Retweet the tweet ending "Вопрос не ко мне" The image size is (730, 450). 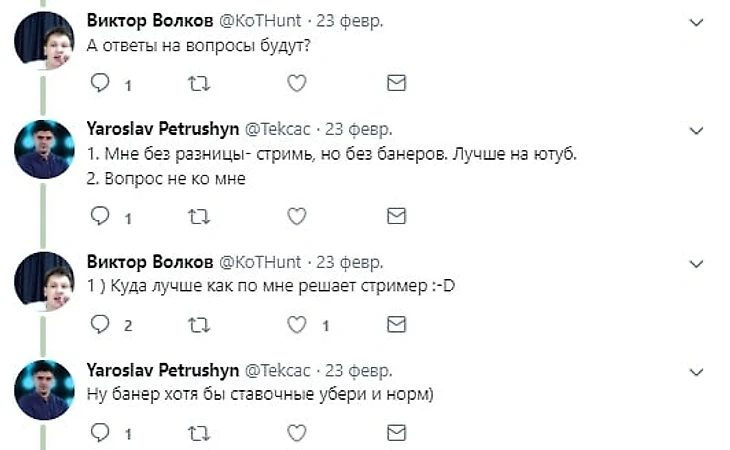click(199, 215)
